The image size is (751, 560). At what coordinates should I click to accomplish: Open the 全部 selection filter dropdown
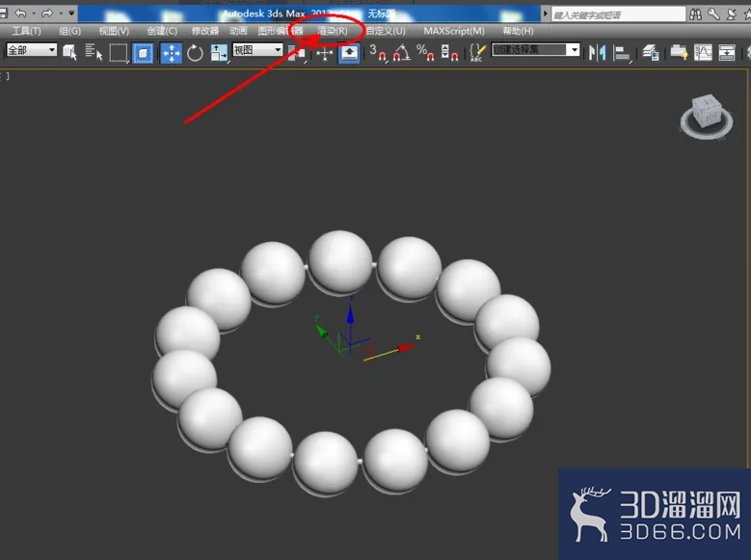click(x=32, y=50)
